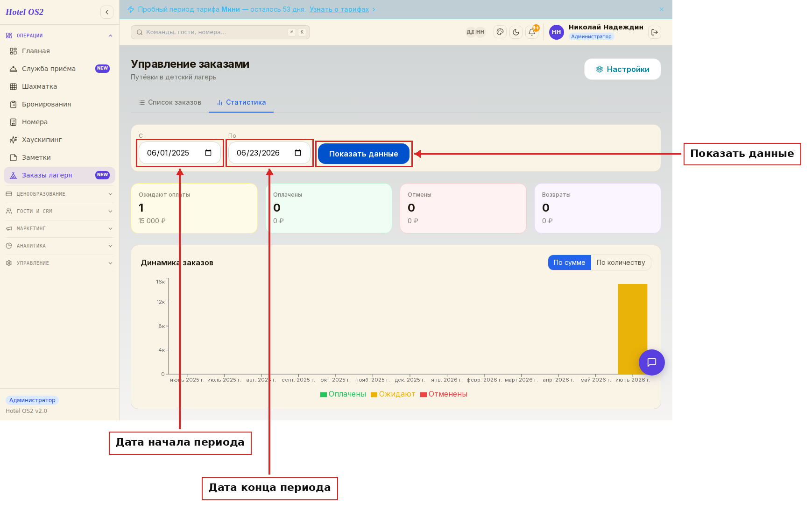Expand the Ценообразование sidebar section
Image resolution: width=812 pixels, height=511 pixels.
[x=59, y=194]
